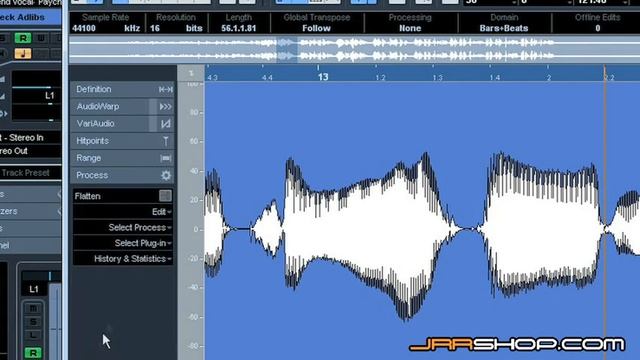640x360 pixels.
Task: Click bar 13 on the ruler
Action: click(x=322, y=77)
